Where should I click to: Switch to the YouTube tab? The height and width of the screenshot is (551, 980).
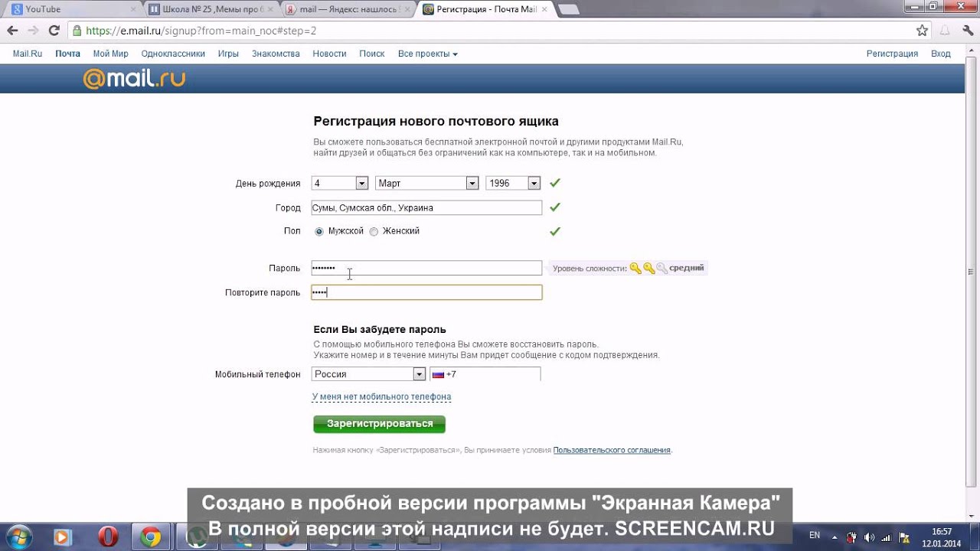(x=71, y=10)
